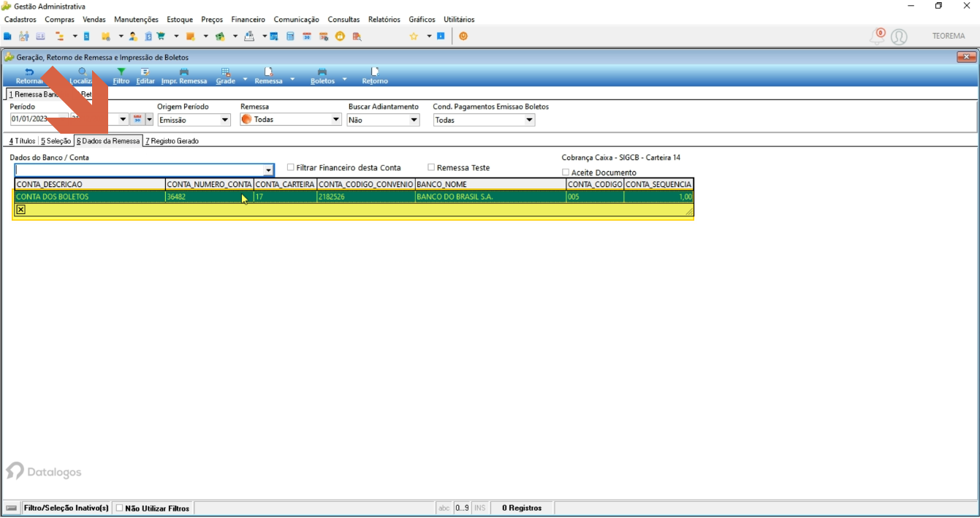Click the Boletos printer icon
This screenshot has width=980, height=518.
coord(322,72)
